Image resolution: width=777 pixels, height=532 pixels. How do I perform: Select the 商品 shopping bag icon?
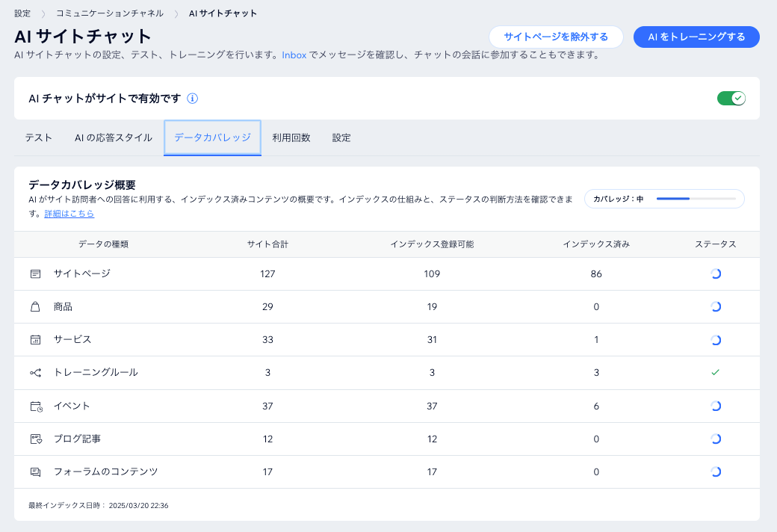tap(34, 306)
